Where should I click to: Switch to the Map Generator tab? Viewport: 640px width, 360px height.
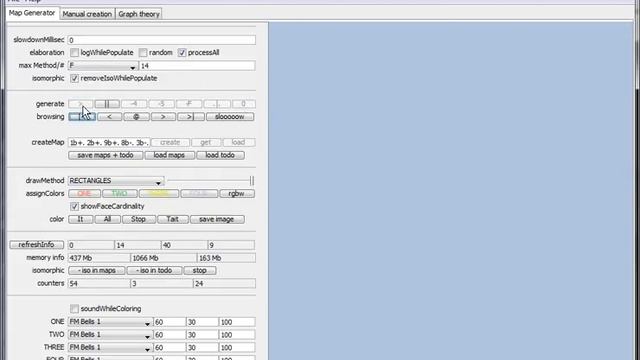(32, 13)
